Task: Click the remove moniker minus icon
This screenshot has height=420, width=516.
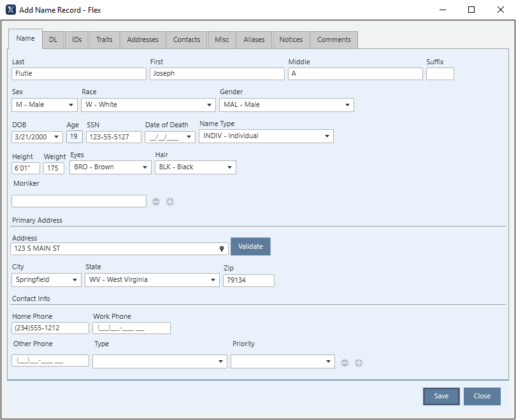Action: pos(156,202)
